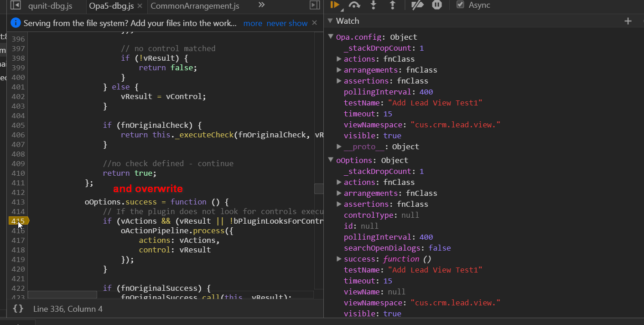Select Opa.config pollingInterval value 400

(426, 92)
